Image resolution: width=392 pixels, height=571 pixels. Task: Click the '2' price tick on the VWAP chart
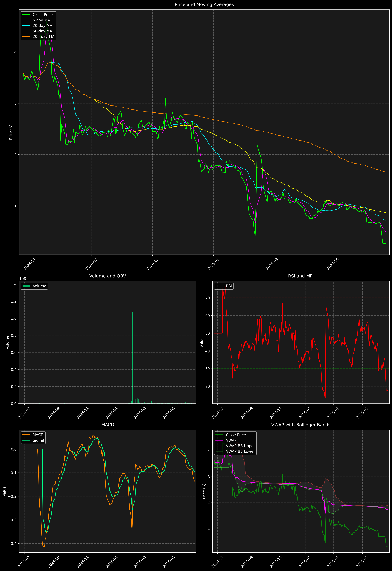coord(209,502)
